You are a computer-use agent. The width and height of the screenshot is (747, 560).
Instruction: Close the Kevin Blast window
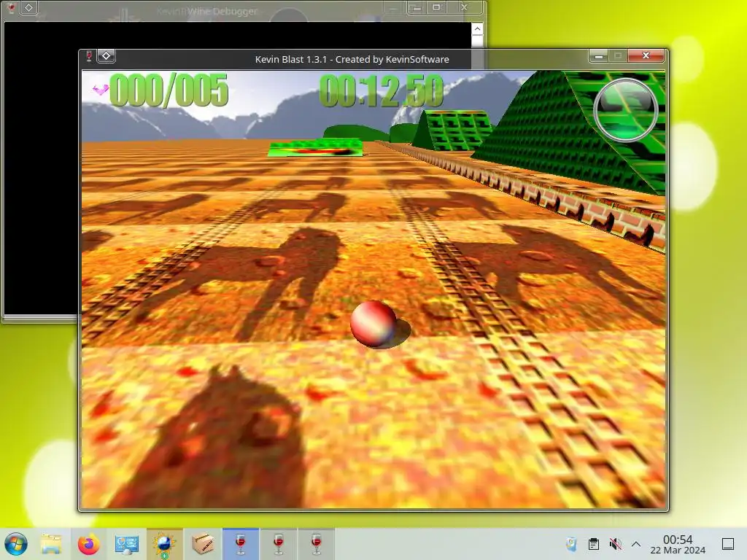pyautogui.click(x=646, y=55)
